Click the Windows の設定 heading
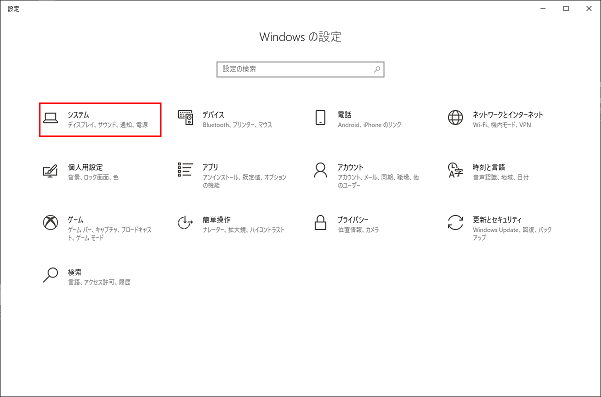The width and height of the screenshot is (601, 397). 300,37
